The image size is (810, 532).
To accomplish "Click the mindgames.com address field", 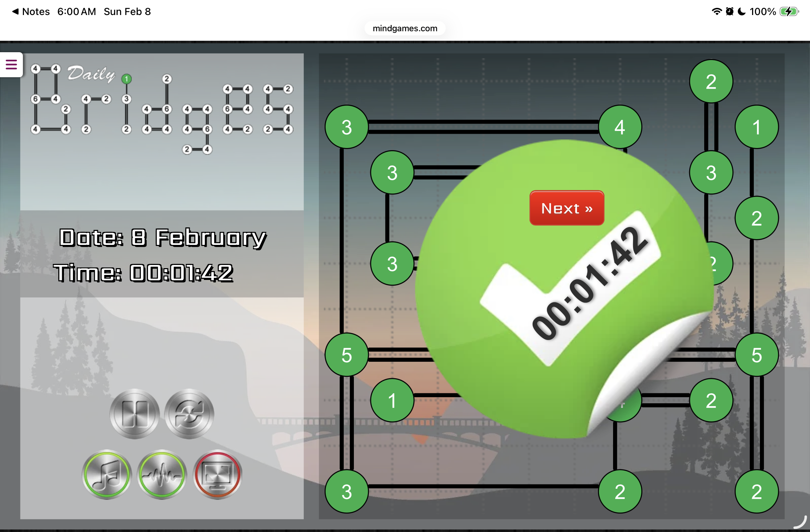I will (405, 28).
